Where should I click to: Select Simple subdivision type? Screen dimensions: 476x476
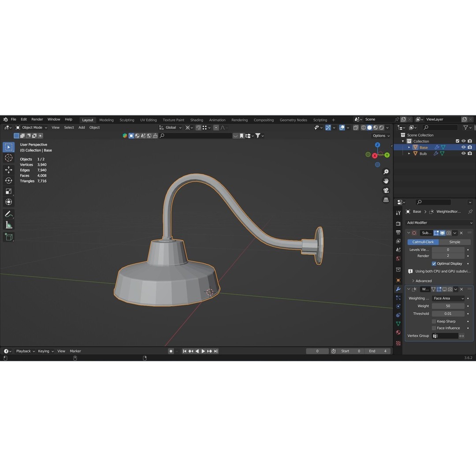[454, 242]
